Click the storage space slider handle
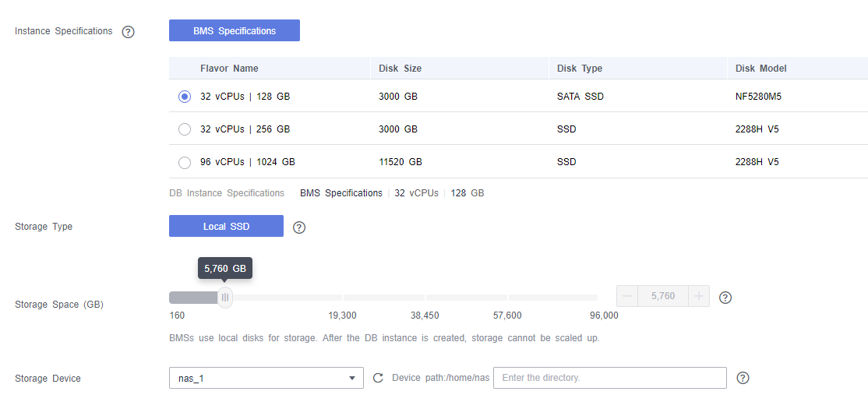The image size is (868, 402). click(x=225, y=297)
